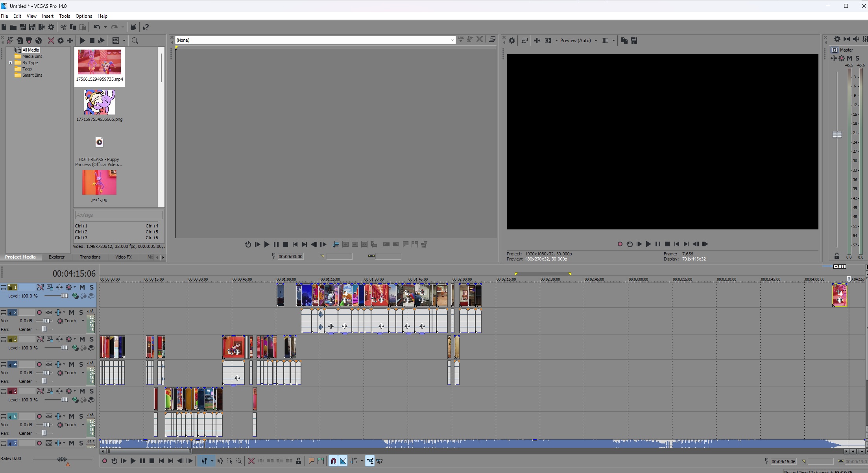Enable snapping magnet icon on timeline toolbar
The width and height of the screenshot is (868, 473).
333,461
